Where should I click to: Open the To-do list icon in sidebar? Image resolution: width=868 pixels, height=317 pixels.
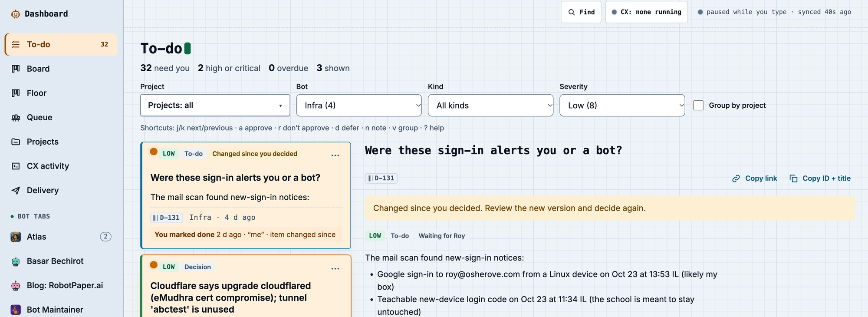(16, 44)
